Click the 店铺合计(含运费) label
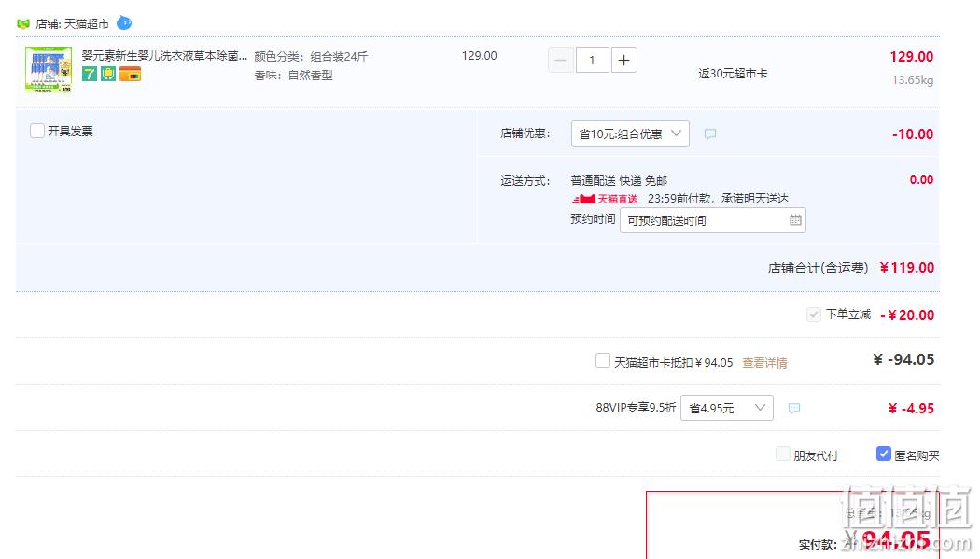Viewport: 980px width, 559px height. (x=819, y=269)
